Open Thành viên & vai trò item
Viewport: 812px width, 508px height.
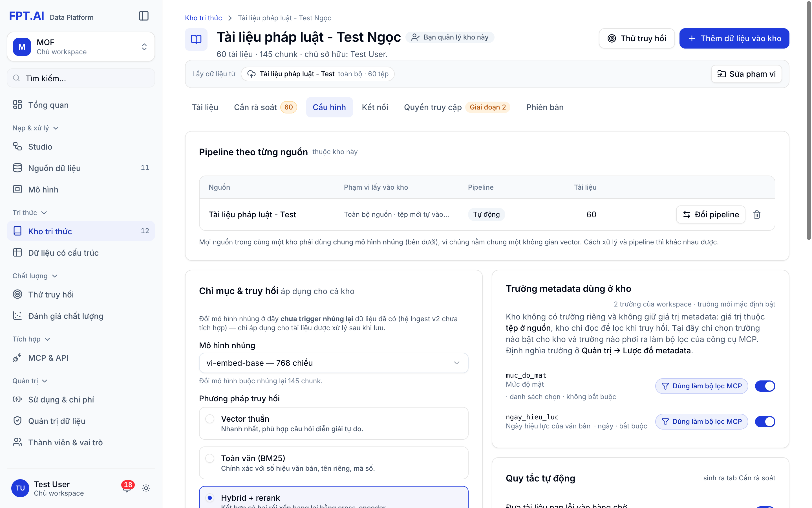click(81, 443)
